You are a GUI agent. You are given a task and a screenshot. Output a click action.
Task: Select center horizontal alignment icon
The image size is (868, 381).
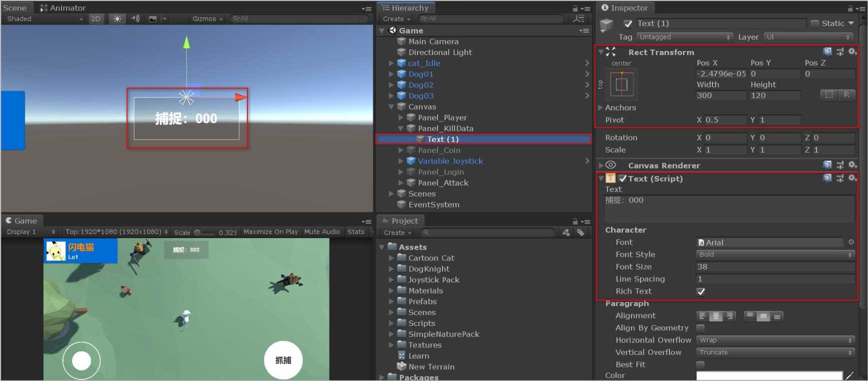click(x=716, y=316)
